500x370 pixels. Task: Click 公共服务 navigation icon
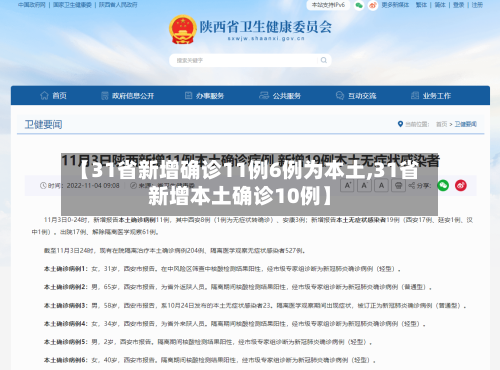264,96
